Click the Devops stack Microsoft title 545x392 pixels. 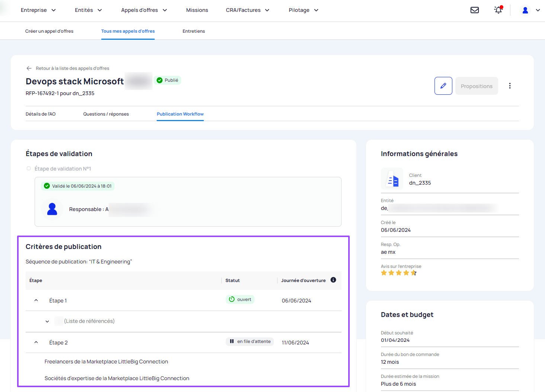click(75, 81)
